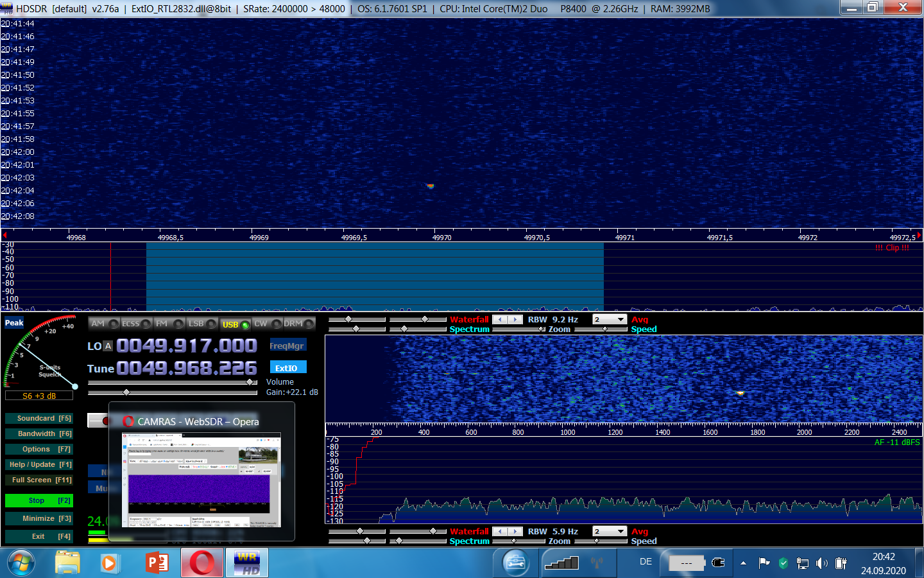Click the red record button
924x578 pixels.
pos(105,421)
